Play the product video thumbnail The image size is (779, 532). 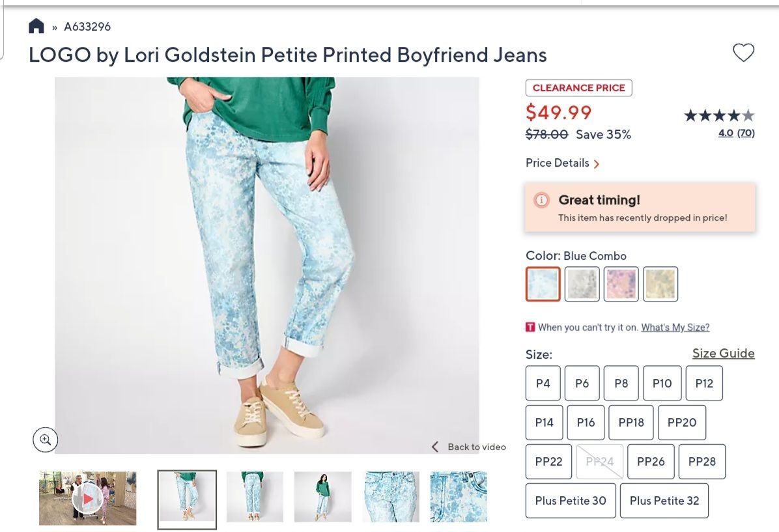pos(88,498)
